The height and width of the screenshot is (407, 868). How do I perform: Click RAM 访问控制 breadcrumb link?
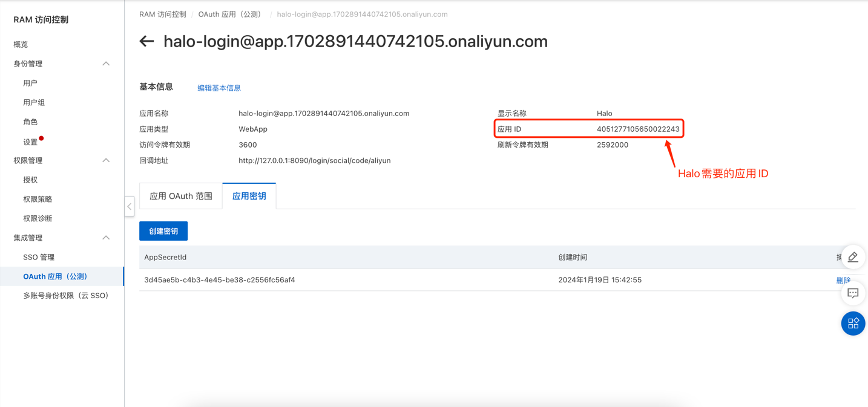[x=163, y=14]
